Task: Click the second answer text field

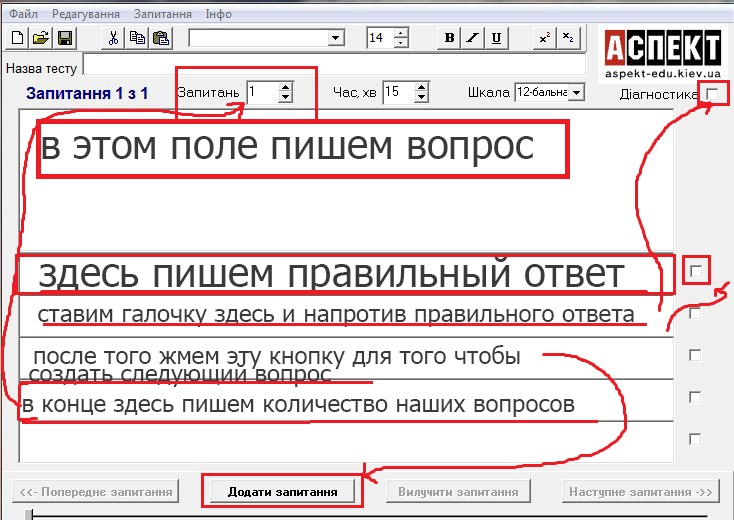Action: pyautogui.click(x=346, y=315)
